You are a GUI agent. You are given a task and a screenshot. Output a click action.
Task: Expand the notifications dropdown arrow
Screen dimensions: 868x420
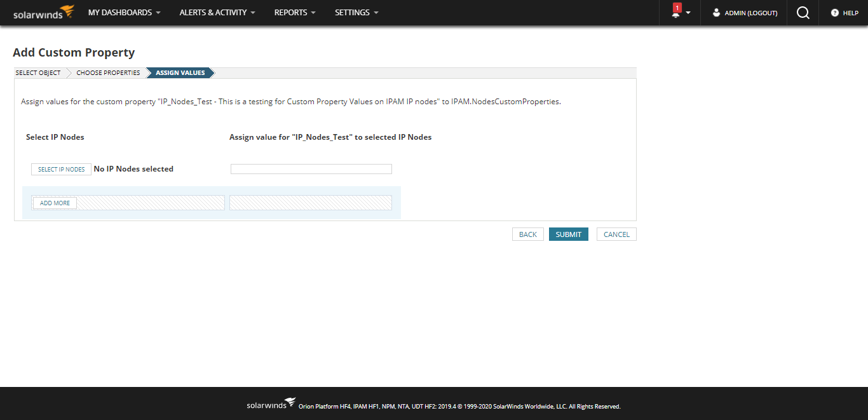point(688,13)
